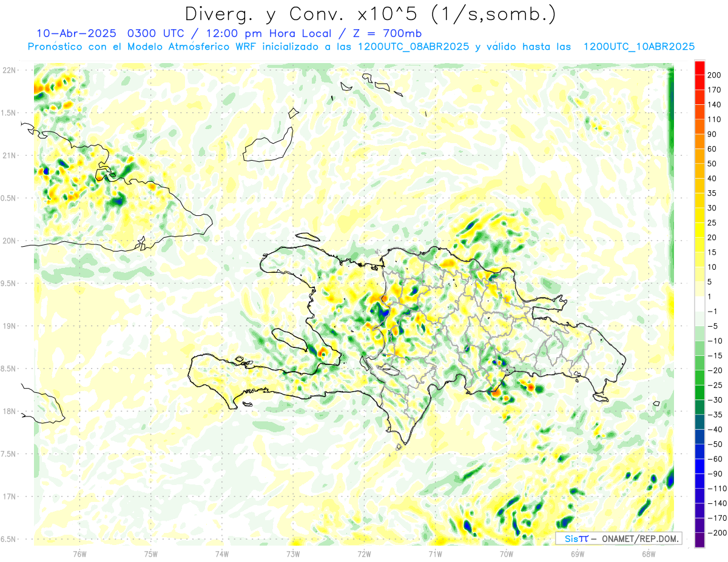The image size is (728, 562).
Task: Click the "72W" longitude label
Action: [364, 554]
